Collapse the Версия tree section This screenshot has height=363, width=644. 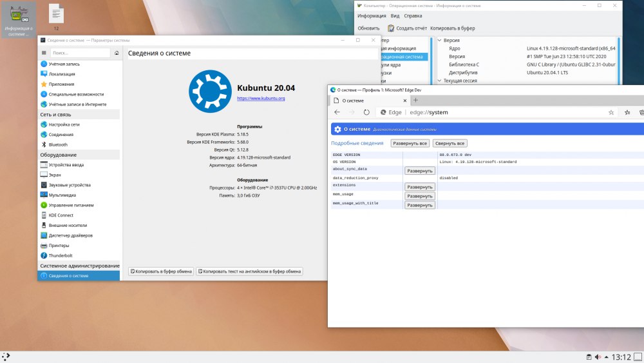439,40
